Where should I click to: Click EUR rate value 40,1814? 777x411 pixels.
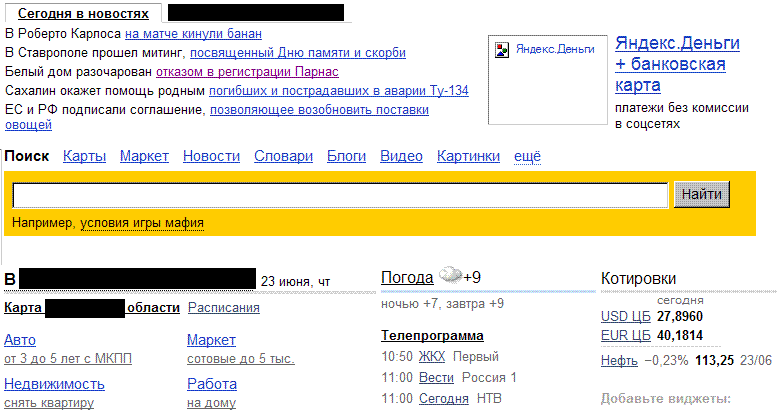pos(680,336)
